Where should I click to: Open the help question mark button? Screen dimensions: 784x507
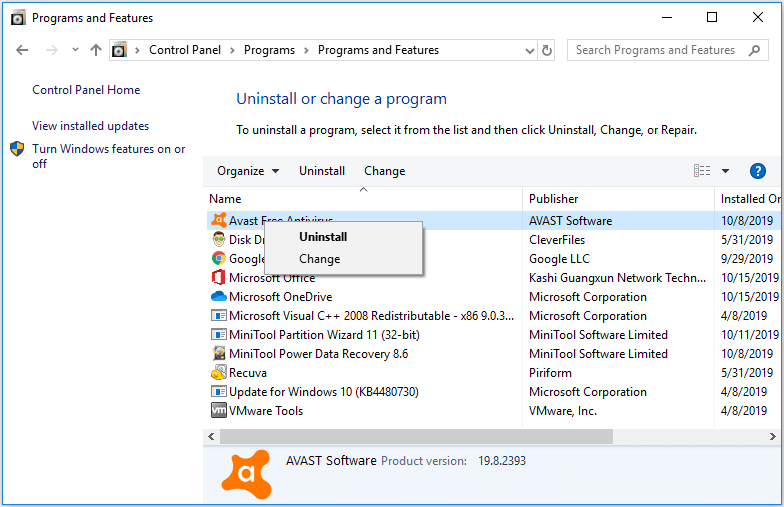click(x=758, y=171)
